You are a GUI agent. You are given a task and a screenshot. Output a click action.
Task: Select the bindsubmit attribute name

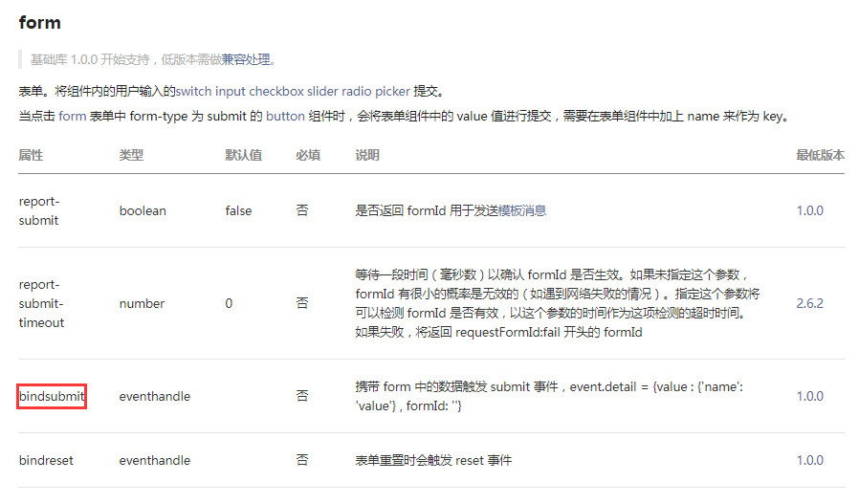click(x=52, y=396)
